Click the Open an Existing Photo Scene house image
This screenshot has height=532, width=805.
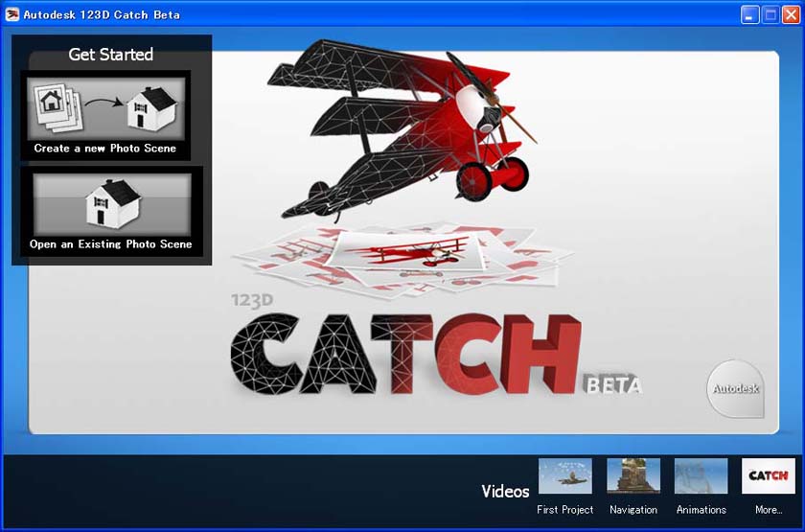(112, 204)
